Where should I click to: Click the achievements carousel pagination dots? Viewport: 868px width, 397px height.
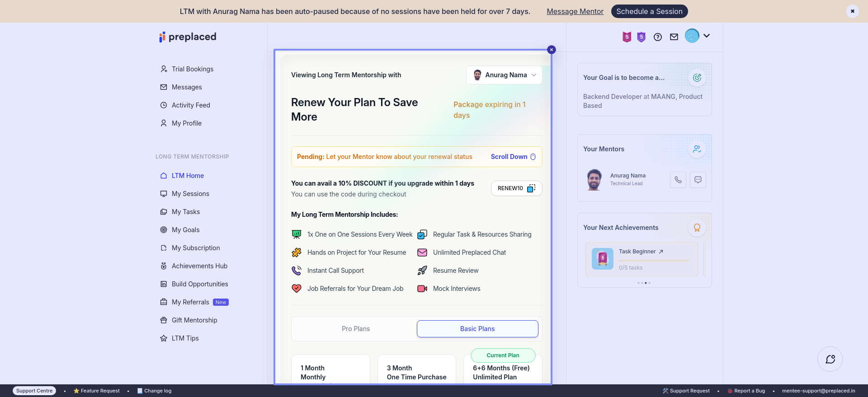point(644,283)
